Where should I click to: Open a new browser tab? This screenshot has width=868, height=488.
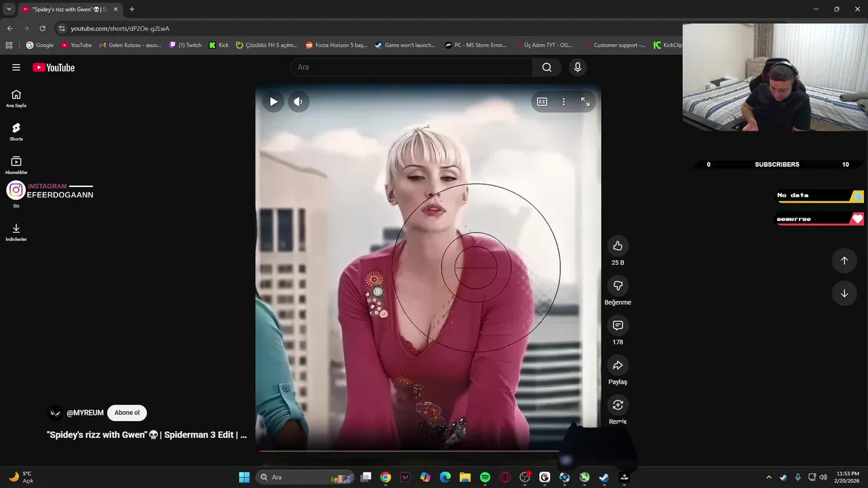coord(132,9)
